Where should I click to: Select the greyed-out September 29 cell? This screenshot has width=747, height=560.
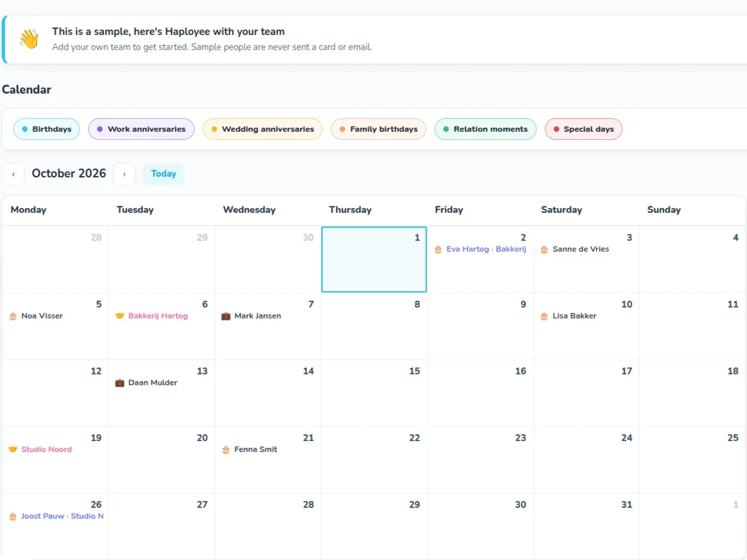(x=162, y=260)
